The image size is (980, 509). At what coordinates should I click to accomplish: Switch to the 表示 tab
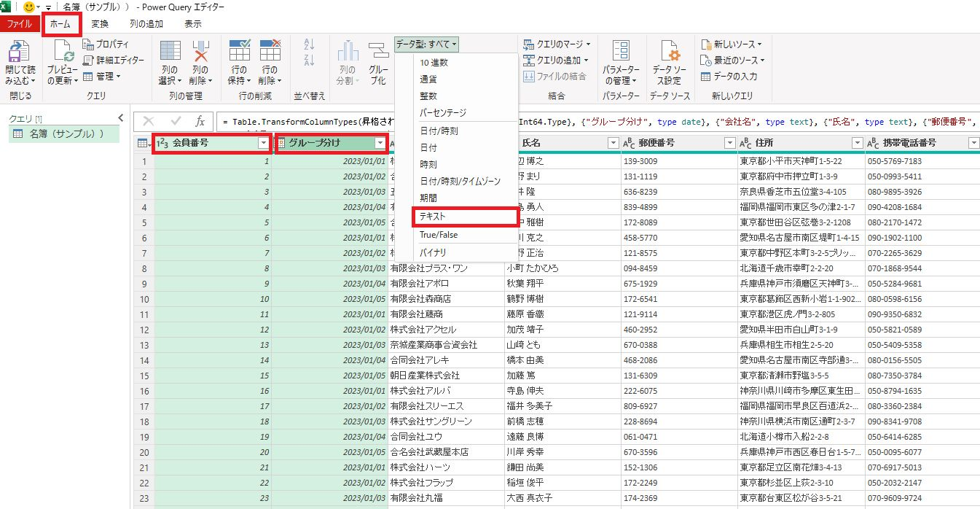coord(193,24)
